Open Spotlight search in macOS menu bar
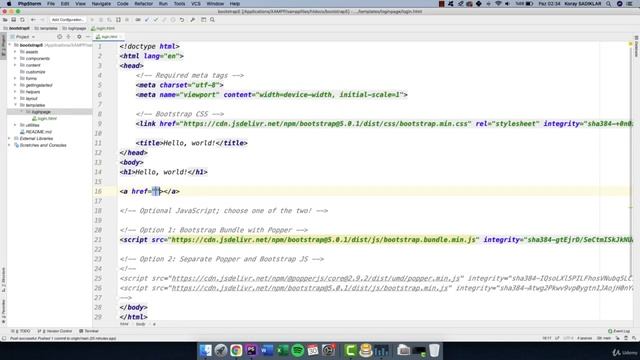The height and width of the screenshot is (360, 640). click(608, 4)
